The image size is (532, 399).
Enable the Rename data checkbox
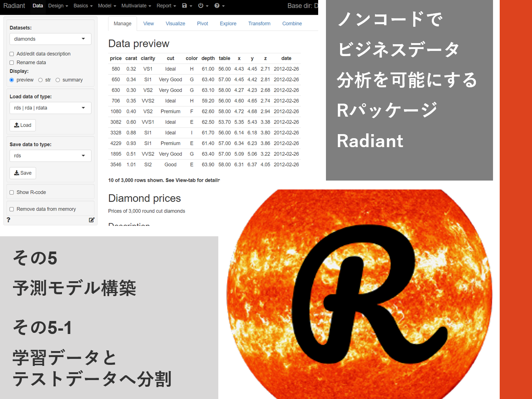[x=12, y=62]
